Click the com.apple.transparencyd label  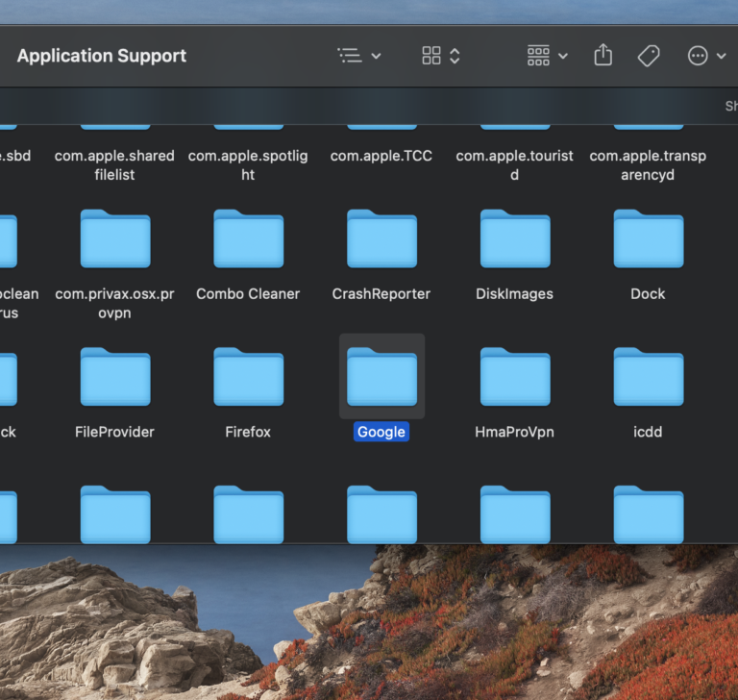point(648,164)
